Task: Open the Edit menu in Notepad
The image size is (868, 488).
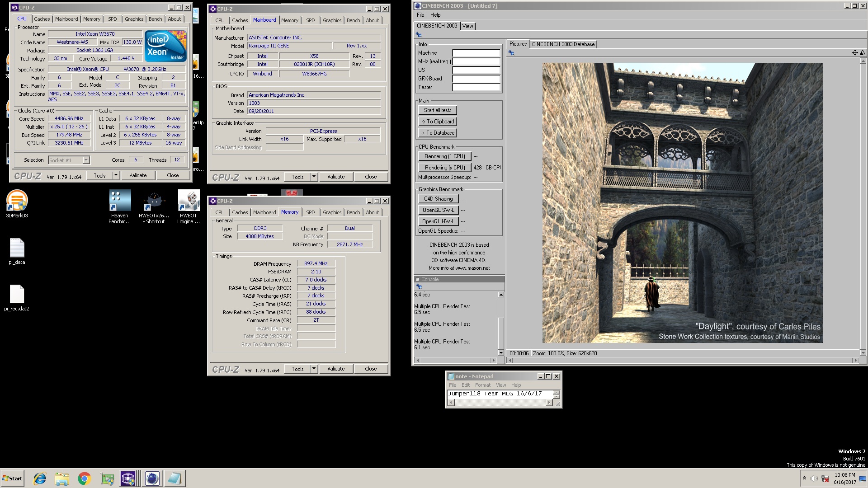Action: [x=466, y=385]
